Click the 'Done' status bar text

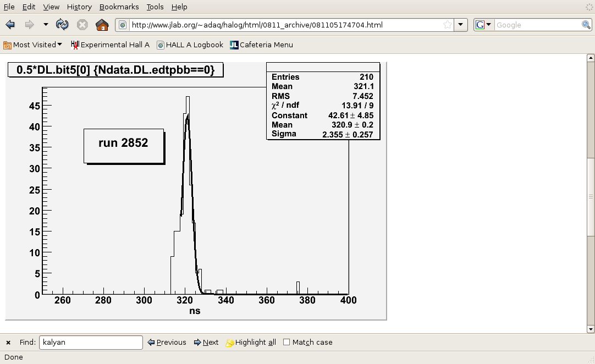pyautogui.click(x=14, y=357)
